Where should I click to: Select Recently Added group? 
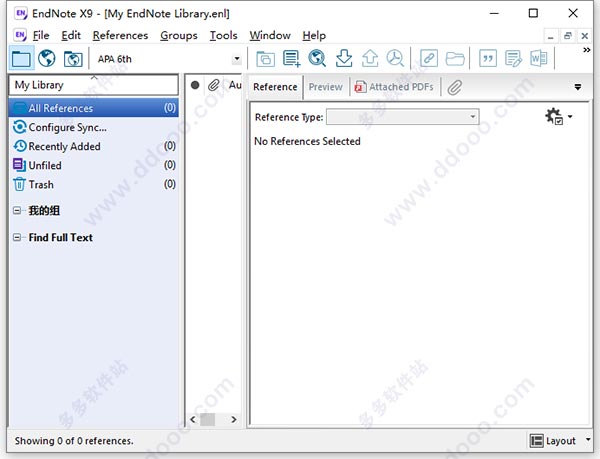click(x=94, y=146)
